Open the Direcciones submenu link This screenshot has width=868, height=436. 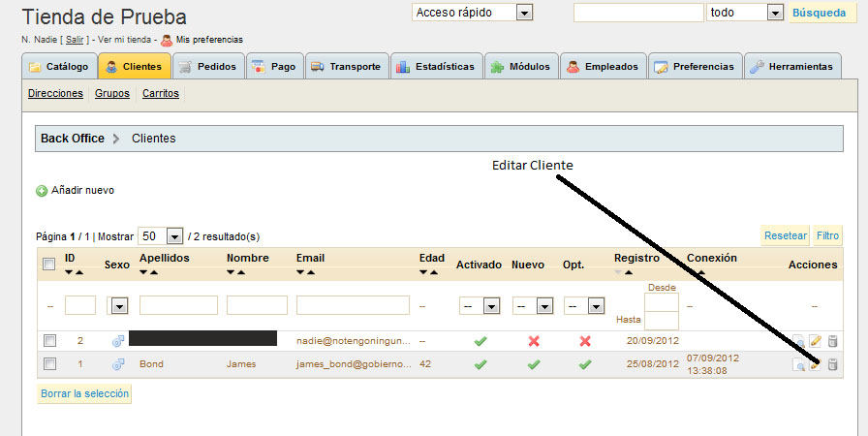pyautogui.click(x=55, y=94)
